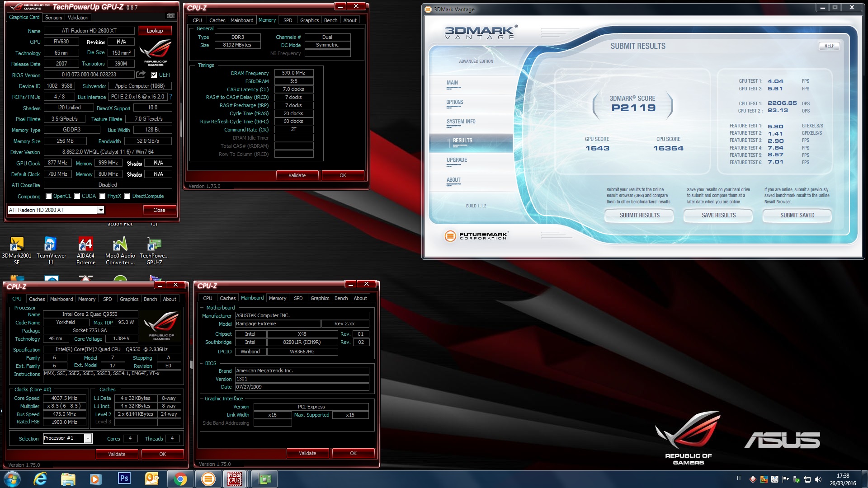Viewport: 868px width, 488px height.
Task: Open Graphics tab in processor CPU-Z window
Action: tap(129, 299)
